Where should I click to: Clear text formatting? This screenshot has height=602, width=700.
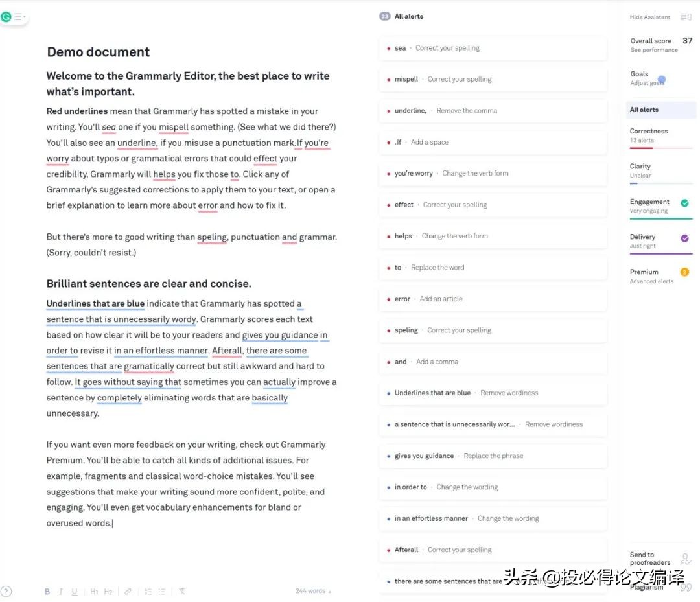(x=181, y=591)
